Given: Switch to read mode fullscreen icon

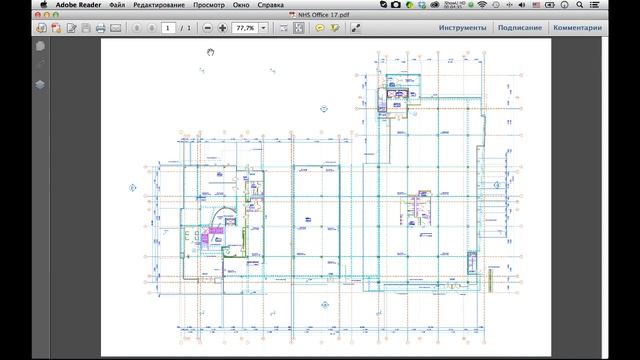Looking at the screenshot, I should pyautogui.click(x=356, y=28).
